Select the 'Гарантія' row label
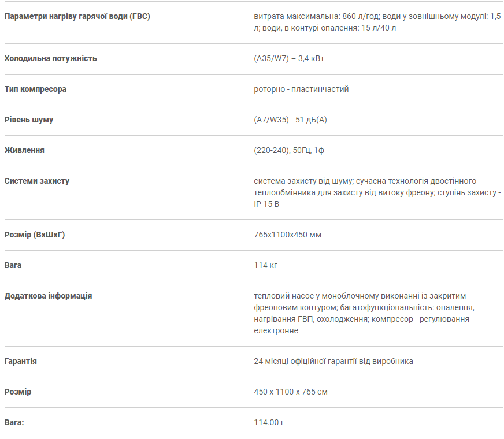The height and width of the screenshot is (439, 504). 20,361
